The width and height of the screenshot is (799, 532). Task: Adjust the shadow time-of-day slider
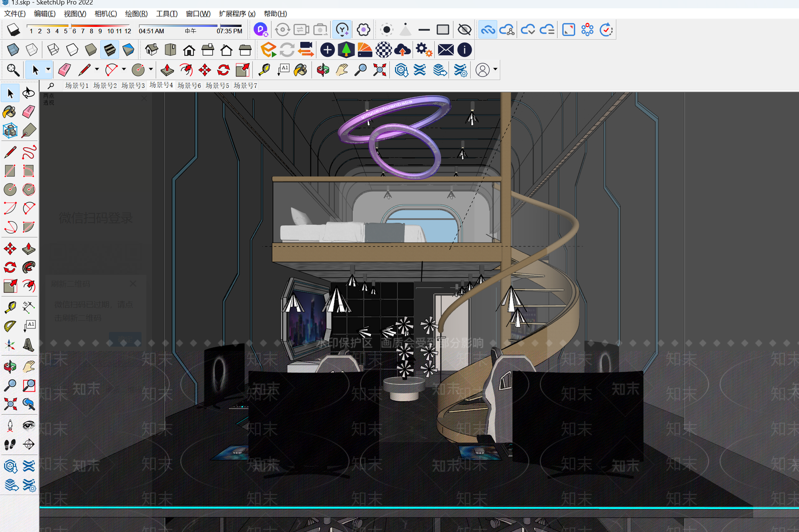tap(190, 25)
